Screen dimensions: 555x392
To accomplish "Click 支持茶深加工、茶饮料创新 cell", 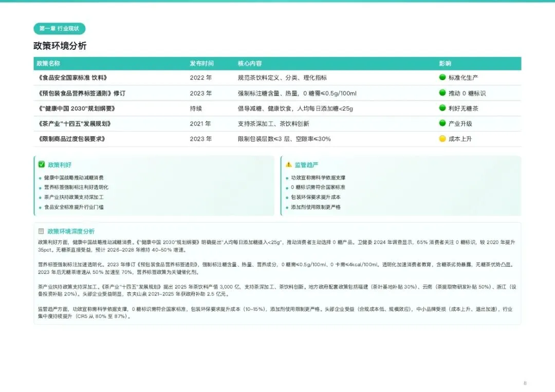I will point(273,124).
